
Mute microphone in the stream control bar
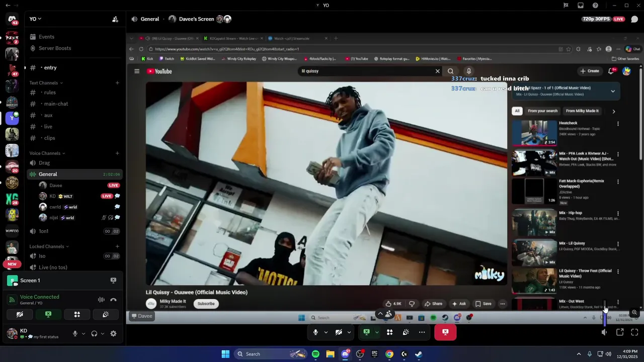pyautogui.click(x=315, y=332)
